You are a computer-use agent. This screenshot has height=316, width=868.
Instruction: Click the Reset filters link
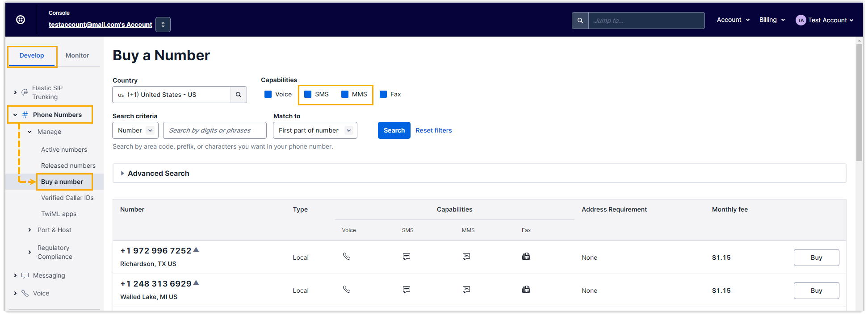point(433,130)
